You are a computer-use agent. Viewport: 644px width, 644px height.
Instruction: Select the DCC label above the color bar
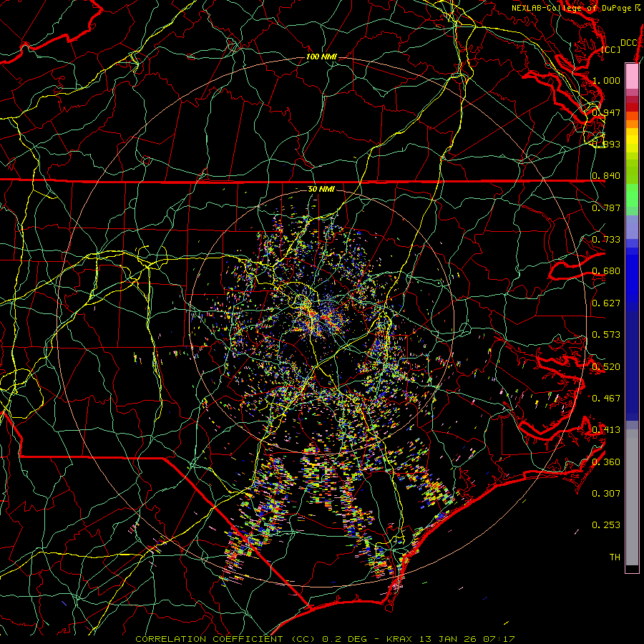[628, 43]
